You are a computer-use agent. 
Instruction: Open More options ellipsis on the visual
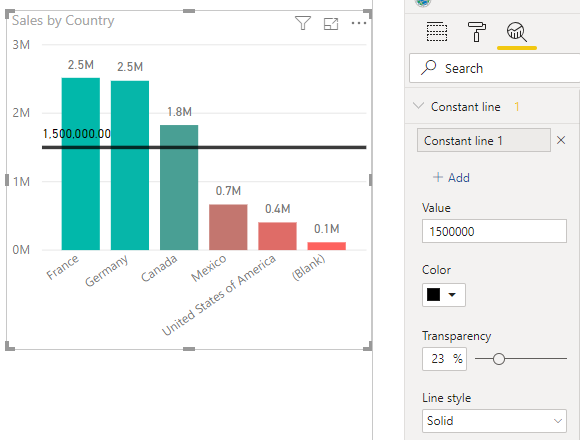tap(359, 23)
